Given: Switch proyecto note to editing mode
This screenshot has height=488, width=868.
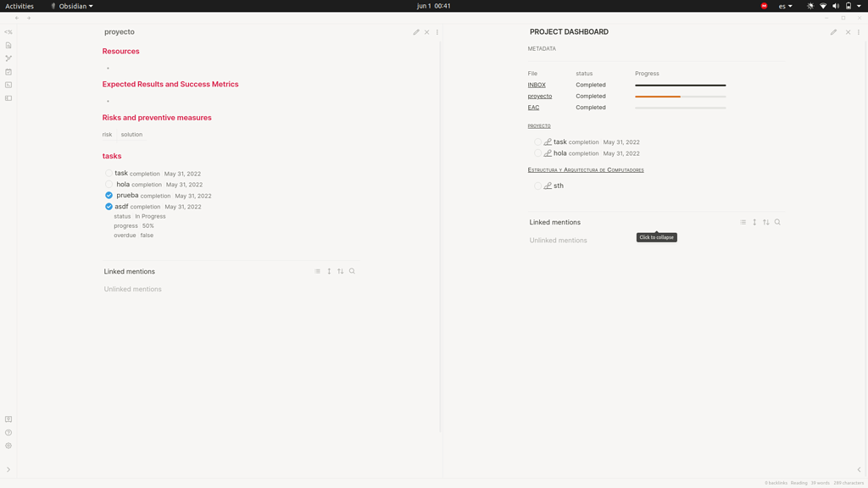Looking at the screenshot, I should pos(415,31).
